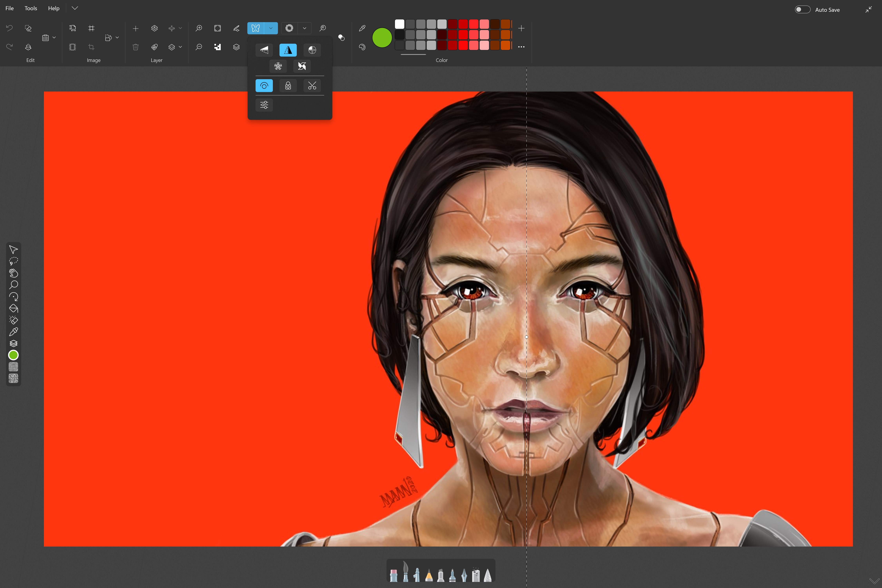The height and width of the screenshot is (588, 882).
Task: Click the Scissors to cut along symmetry line
Action: (x=312, y=85)
